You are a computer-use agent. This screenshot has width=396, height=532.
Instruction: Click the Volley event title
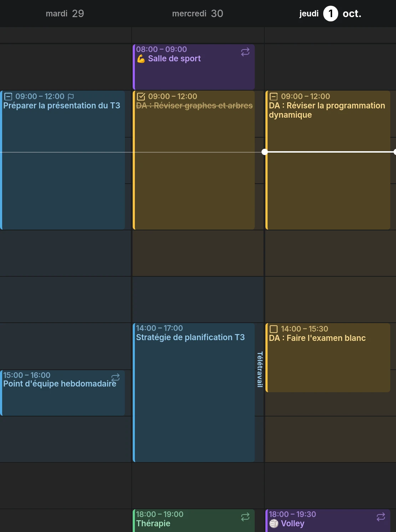tap(293, 523)
